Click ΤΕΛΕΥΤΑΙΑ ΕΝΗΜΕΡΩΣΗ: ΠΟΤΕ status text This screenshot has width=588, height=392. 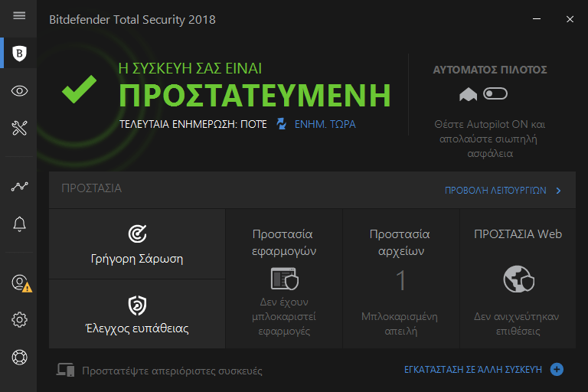tap(193, 124)
